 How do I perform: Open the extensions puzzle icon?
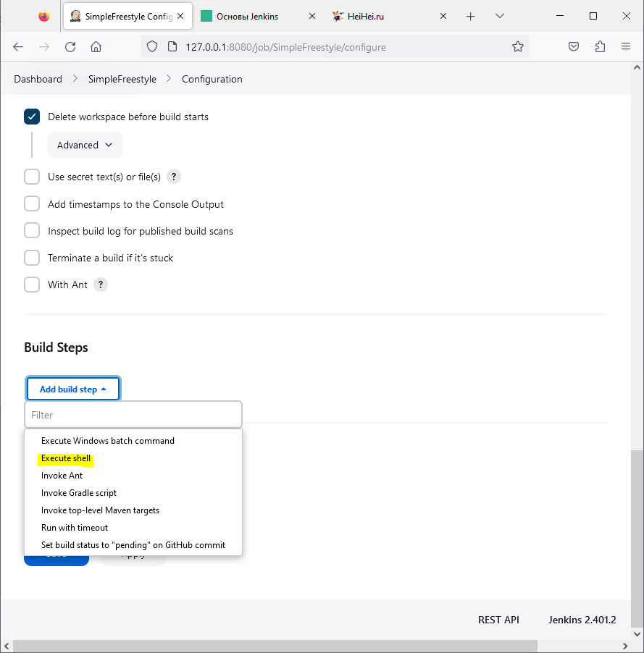pos(600,46)
